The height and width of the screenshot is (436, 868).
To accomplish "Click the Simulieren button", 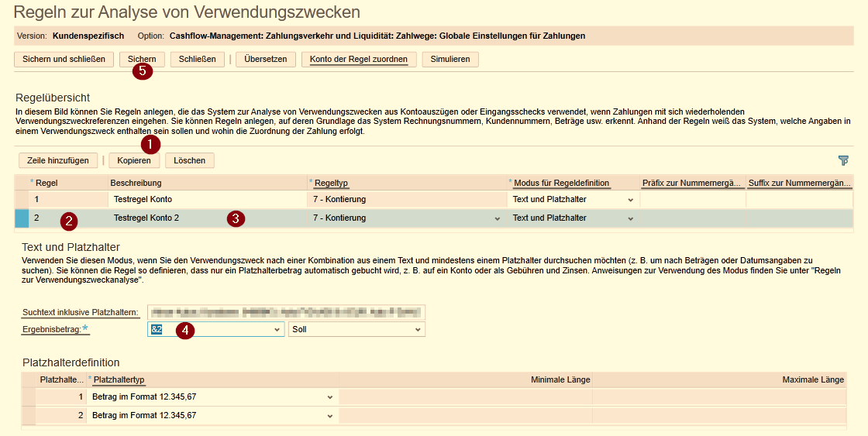I will click(x=450, y=59).
